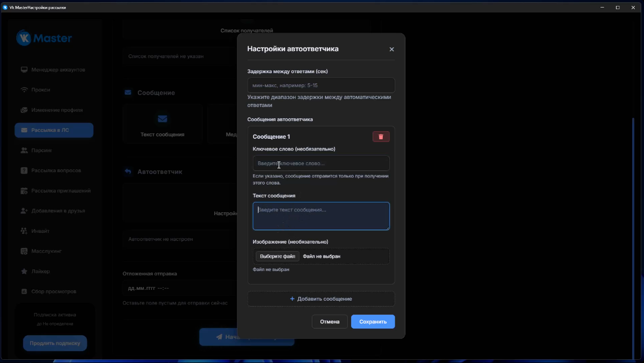This screenshot has height=363, width=644.
Task: Click the red trash icon for Сообщение 1
Action: (x=381, y=137)
